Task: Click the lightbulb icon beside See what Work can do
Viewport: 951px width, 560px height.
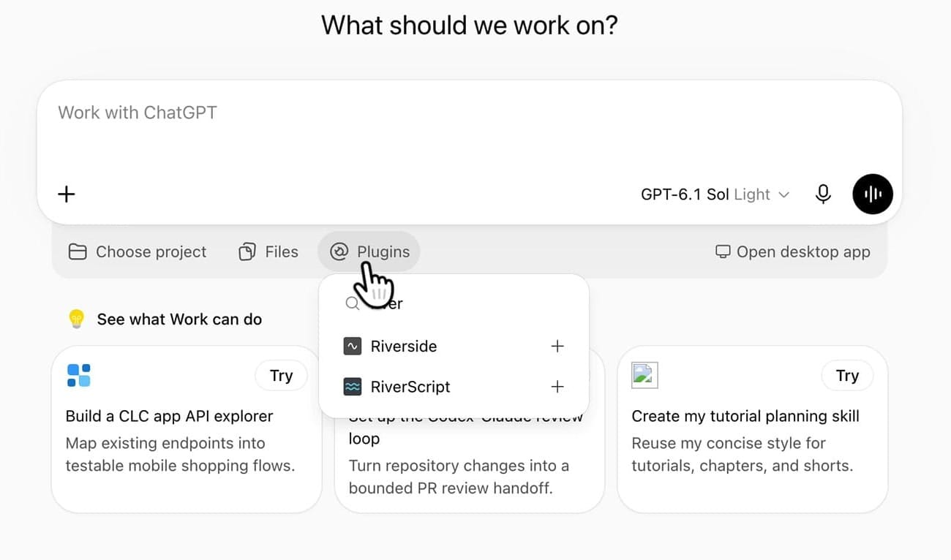Action: coord(77,319)
